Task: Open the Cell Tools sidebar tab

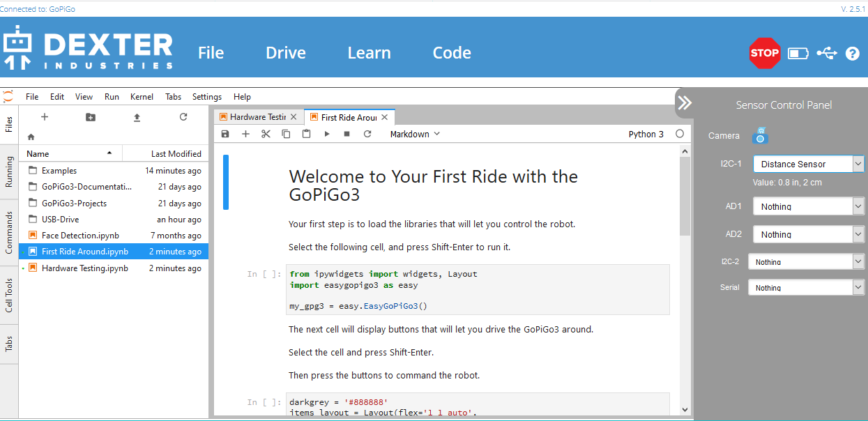Action: (9, 295)
